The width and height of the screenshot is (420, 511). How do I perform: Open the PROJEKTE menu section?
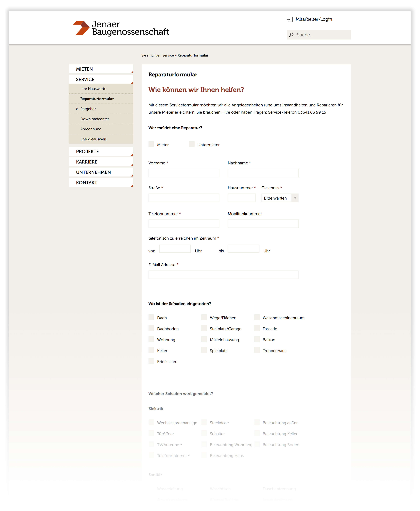(x=101, y=151)
